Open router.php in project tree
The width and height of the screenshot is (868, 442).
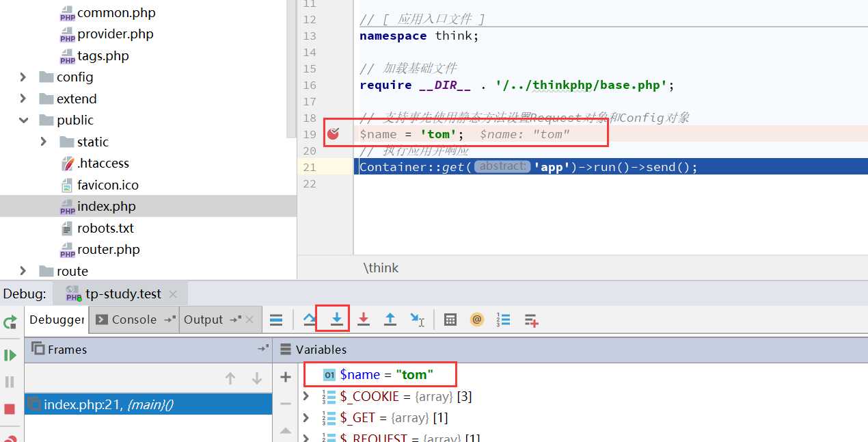[x=109, y=250]
